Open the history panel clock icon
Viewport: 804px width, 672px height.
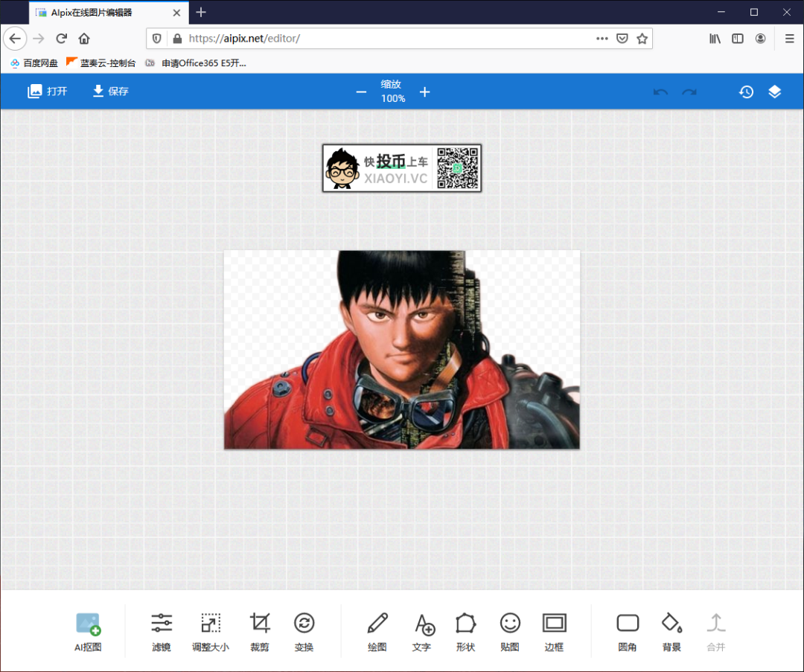point(746,92)
